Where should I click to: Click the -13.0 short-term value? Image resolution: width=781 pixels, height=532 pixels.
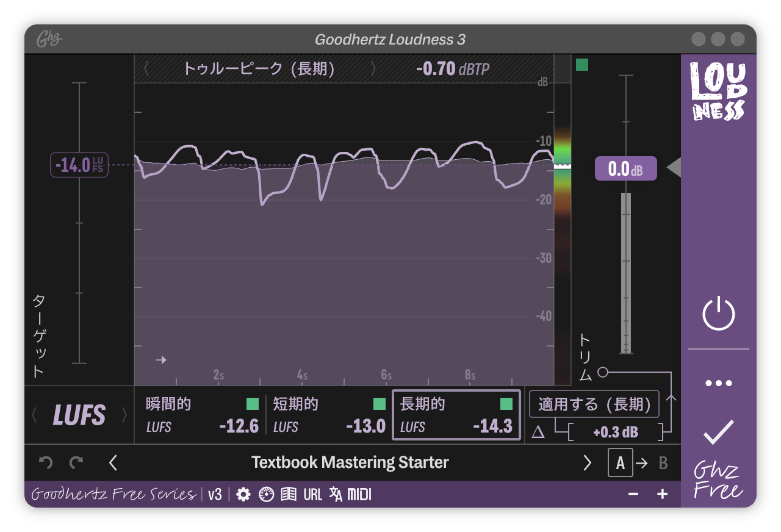[x=366, y=426]
